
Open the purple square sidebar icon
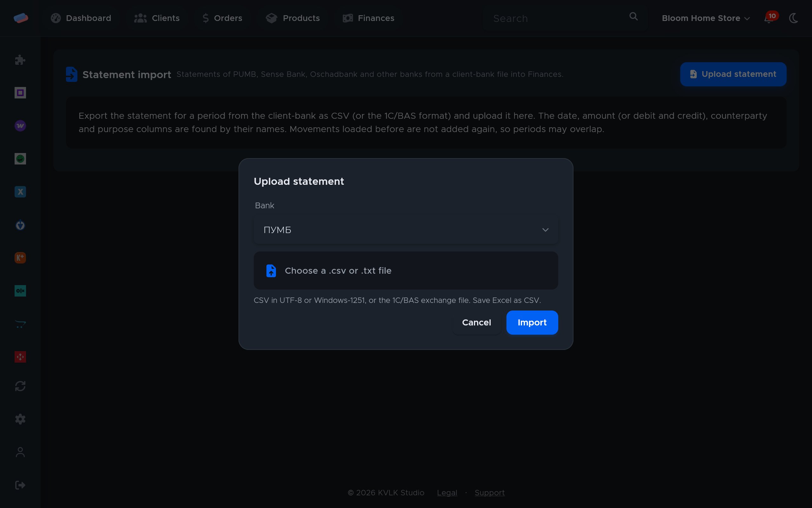pyautogui.click(x=20, y=93)
